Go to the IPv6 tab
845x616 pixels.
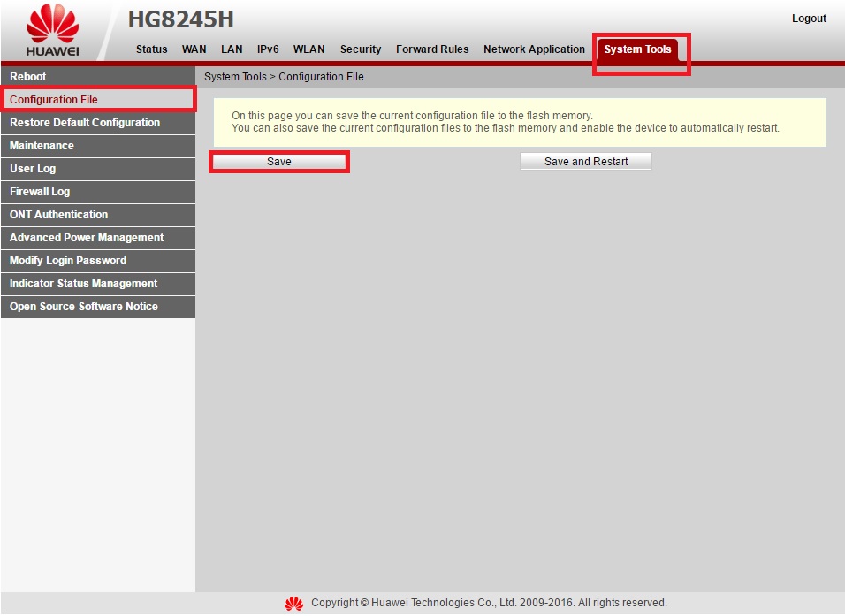[x=268, y=49]
